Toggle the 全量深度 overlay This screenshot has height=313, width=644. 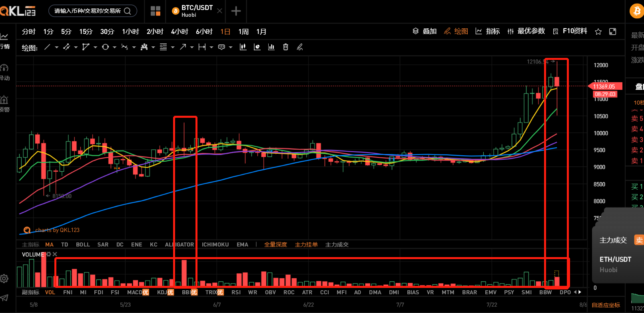coord(275,244)
